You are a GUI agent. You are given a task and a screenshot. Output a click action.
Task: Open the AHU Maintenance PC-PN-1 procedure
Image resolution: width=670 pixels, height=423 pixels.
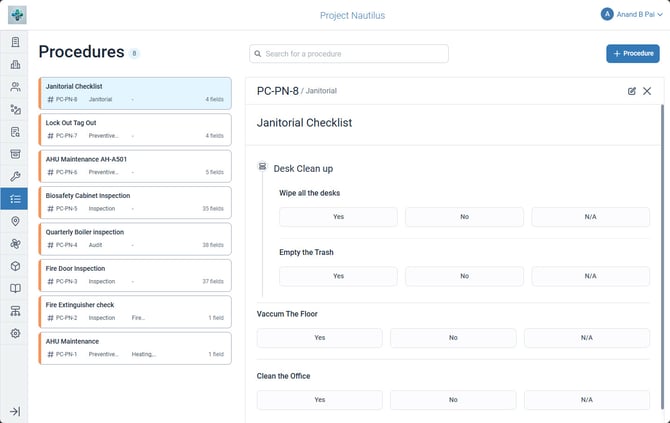[x=135, y=348]
